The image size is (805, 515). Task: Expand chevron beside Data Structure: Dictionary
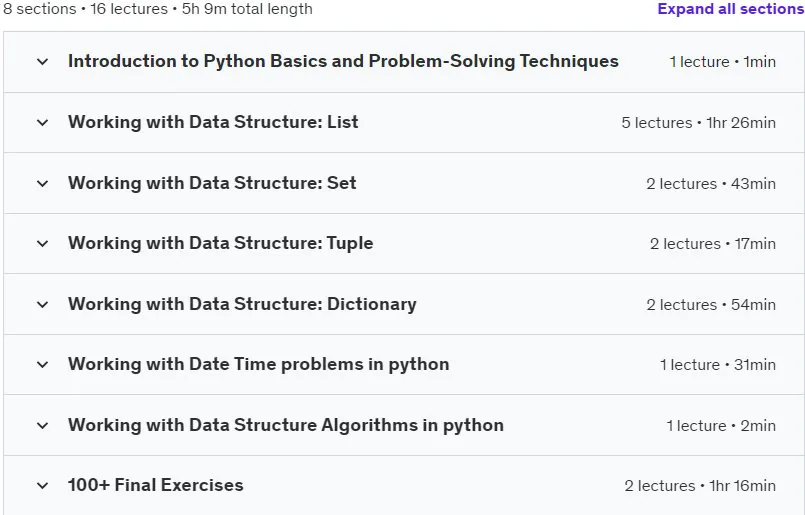[x=43, y=304]
